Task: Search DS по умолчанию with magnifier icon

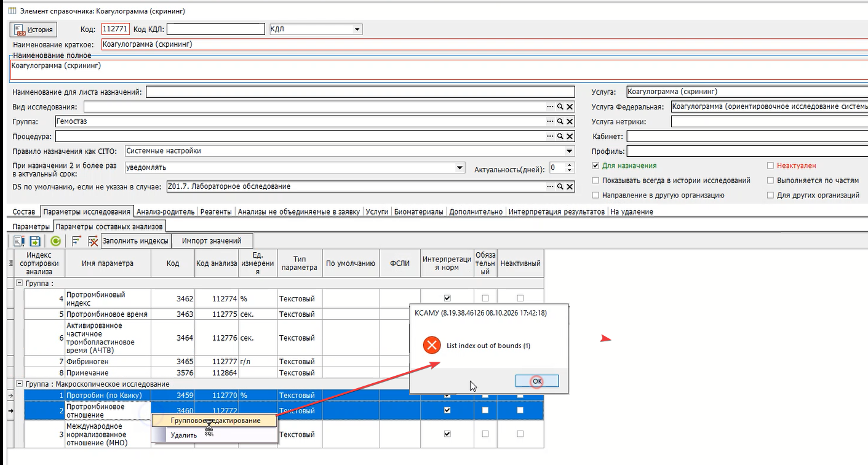Action: [x=560, y=186]
